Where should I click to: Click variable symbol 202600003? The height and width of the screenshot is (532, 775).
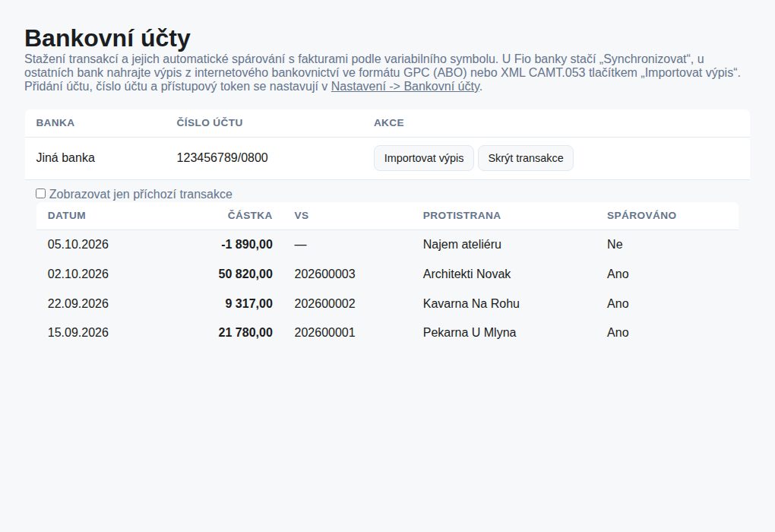pyautogui.click(x=324, y=274)
